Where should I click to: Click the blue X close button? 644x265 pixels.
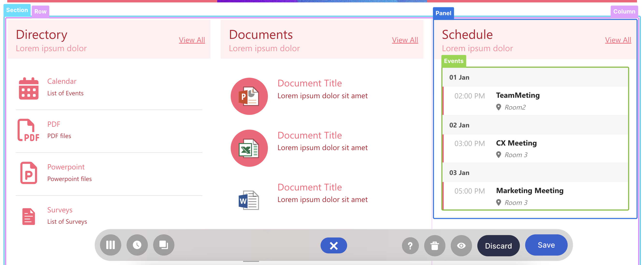coord(334,245)
